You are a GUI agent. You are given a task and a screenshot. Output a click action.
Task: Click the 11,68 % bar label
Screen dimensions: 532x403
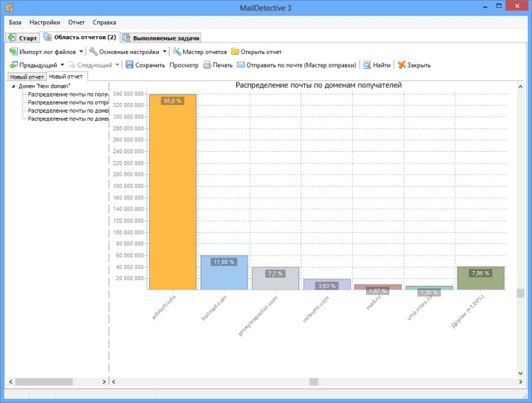224,262
